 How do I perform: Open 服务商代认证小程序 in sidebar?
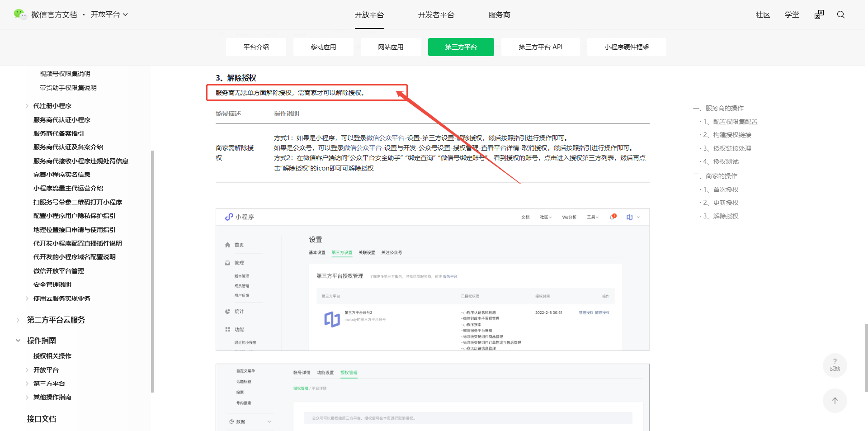pyautogui.click(x=62, y=120)
